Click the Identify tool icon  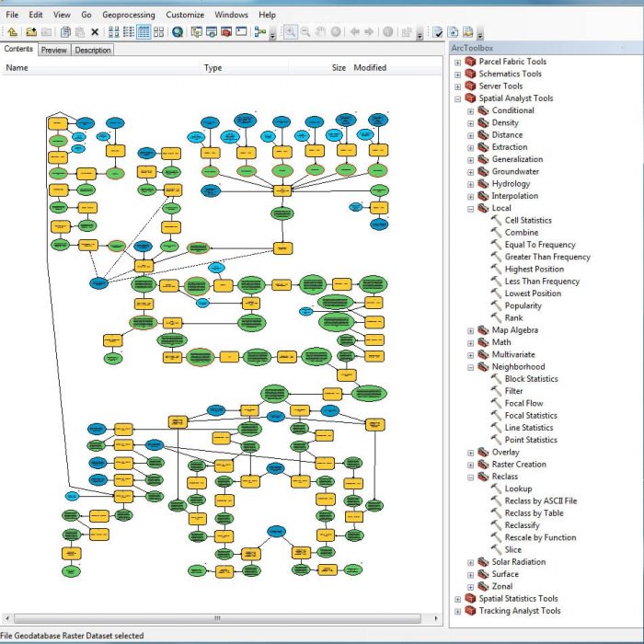387,31
